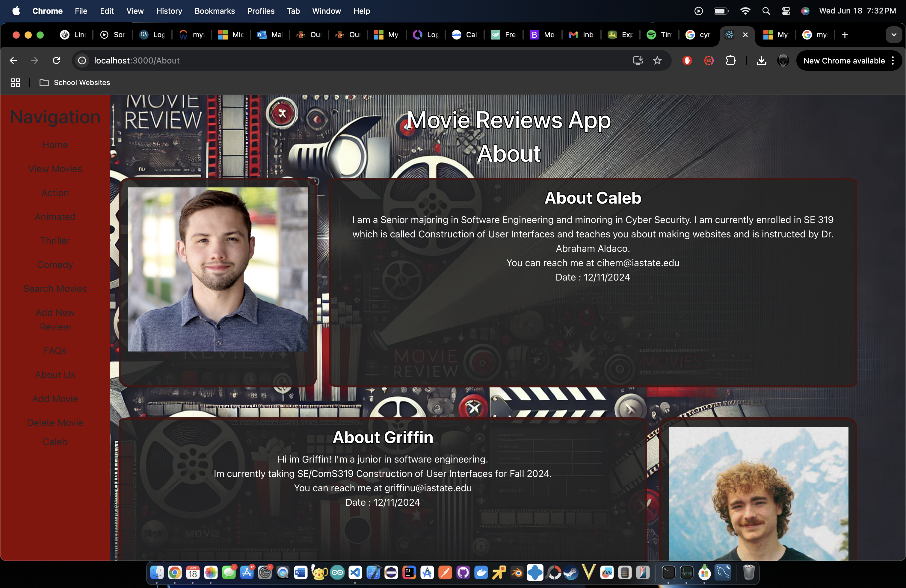Open Add New Review link
This screenshot has height=588, width=906.
55,320
